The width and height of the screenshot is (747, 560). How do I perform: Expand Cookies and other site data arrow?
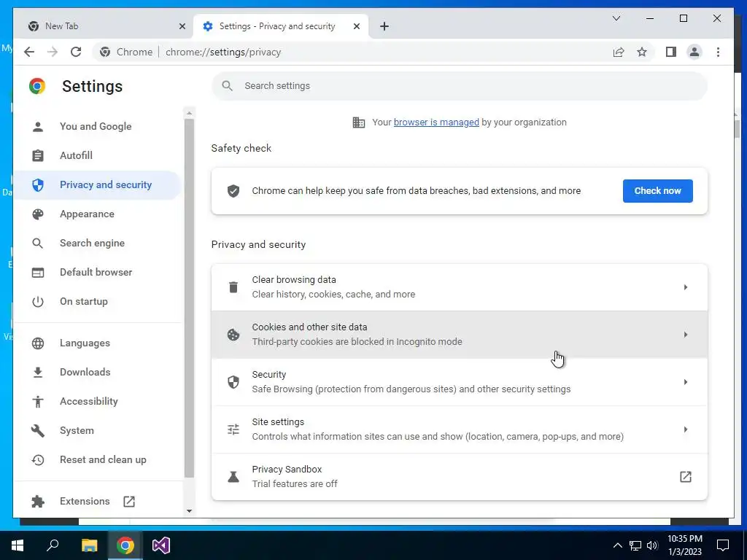pos(686,334)
